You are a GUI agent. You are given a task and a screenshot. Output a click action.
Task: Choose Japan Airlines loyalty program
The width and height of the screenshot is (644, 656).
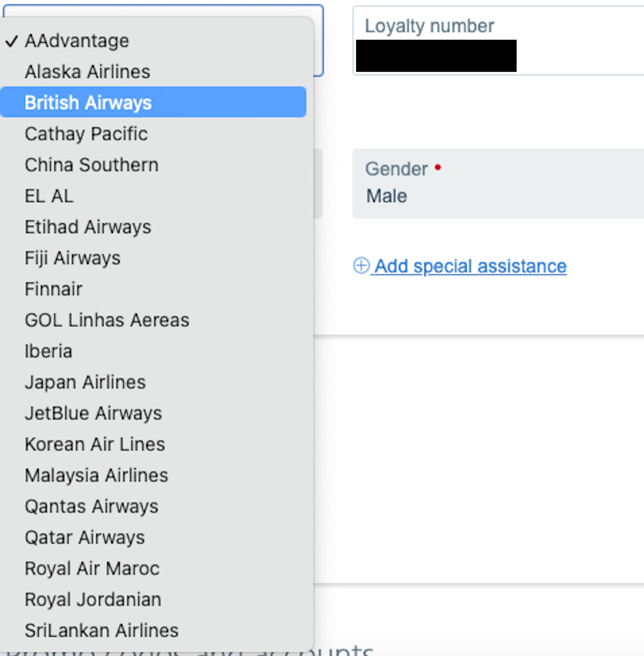point(85,382)
